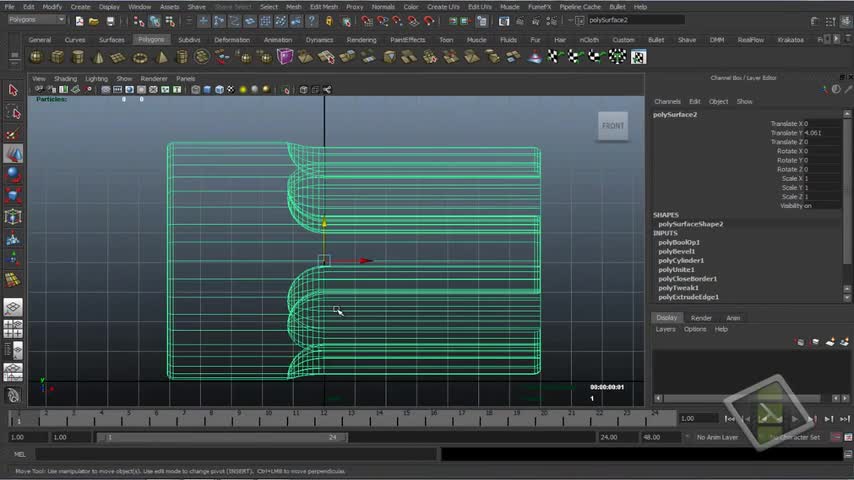Open the Edit Mesh menu
Viewport: 854px width, 480px height.
coord(323,7)
